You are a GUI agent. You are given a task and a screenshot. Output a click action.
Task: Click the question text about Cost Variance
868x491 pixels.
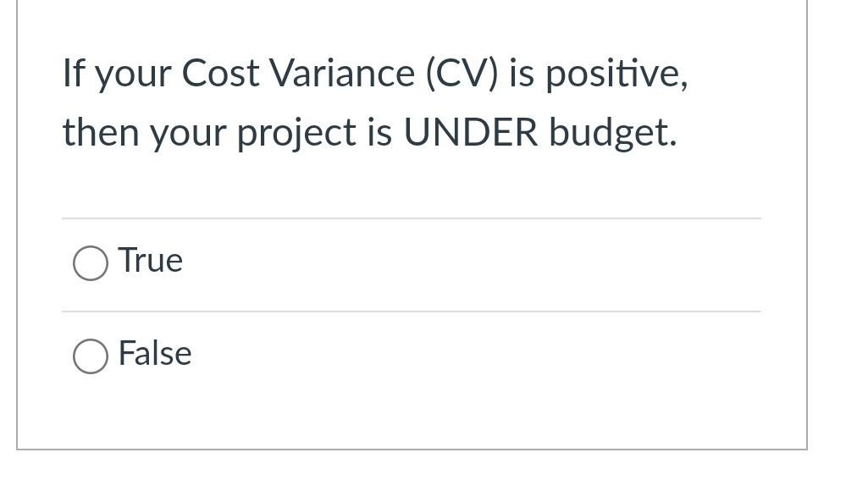click(373, 102)
